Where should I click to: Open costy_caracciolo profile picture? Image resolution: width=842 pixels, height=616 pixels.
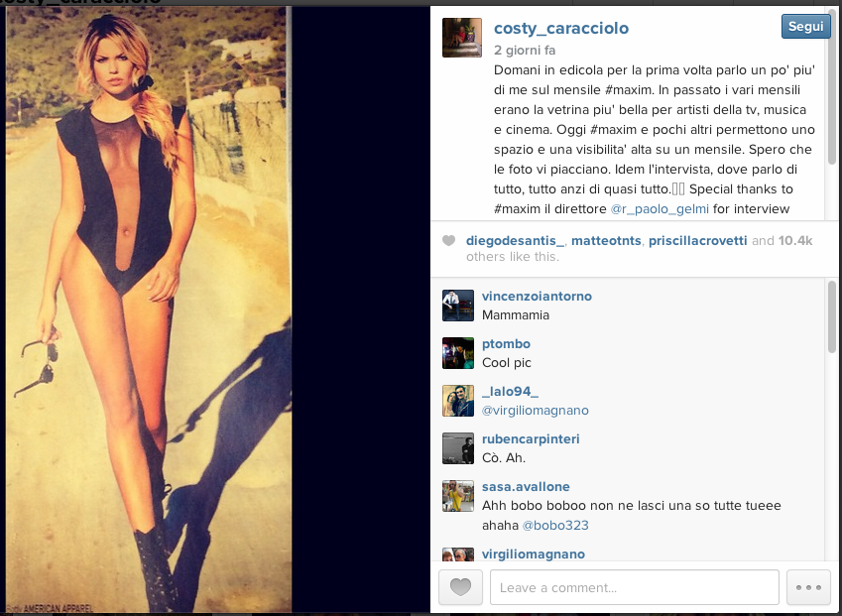click(462, 38)
